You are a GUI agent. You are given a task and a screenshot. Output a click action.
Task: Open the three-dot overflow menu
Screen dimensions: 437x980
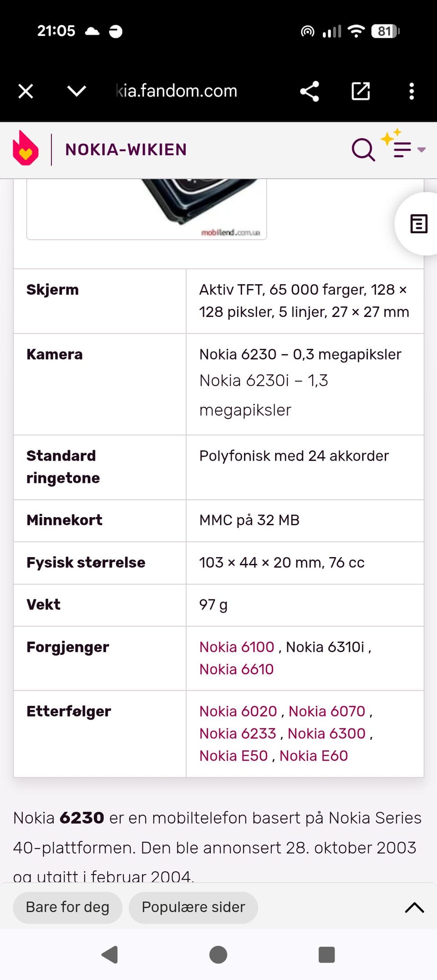point(412,91)
